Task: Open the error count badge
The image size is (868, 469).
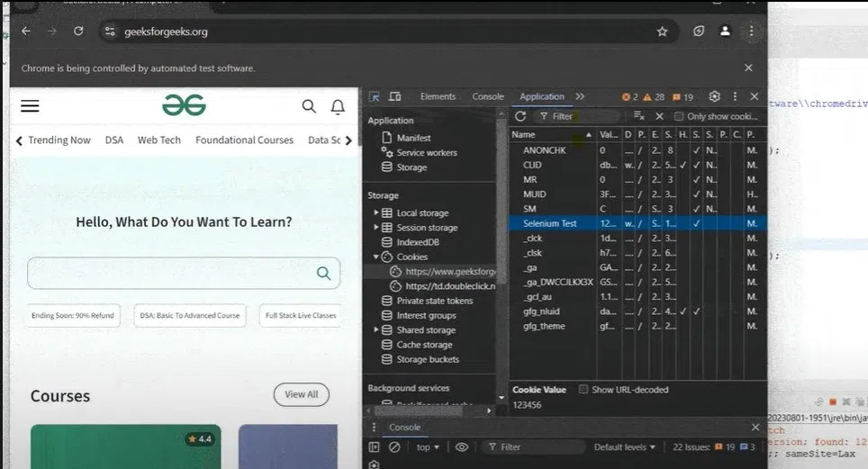Action: coord(630,97)
